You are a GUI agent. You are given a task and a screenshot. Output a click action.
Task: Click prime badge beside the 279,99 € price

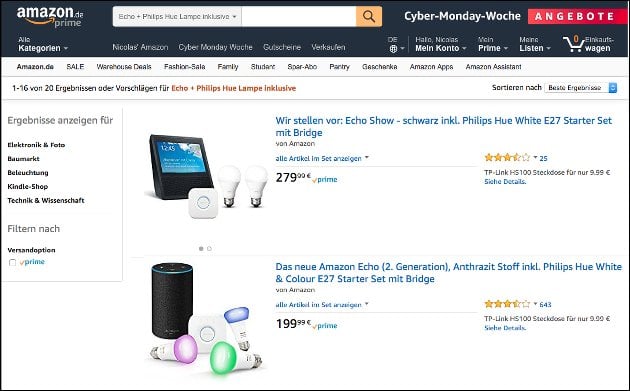pyautogui.click(x=325, y=180)
